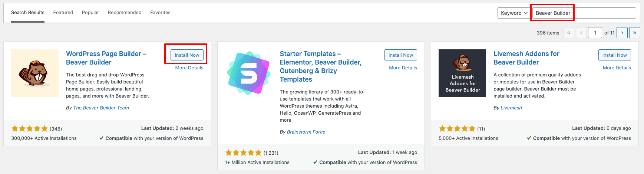Open The Beaver Builder Team author link
Image resolution: width=644 pixels, height=174 pixels.
pyautogui.click(x=101, y=108)
